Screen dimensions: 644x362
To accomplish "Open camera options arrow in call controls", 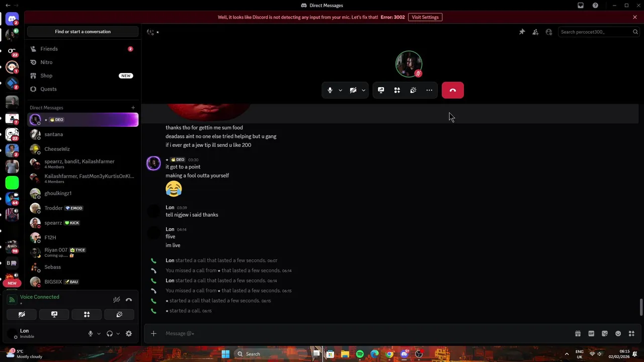I will tap(363, 90).
